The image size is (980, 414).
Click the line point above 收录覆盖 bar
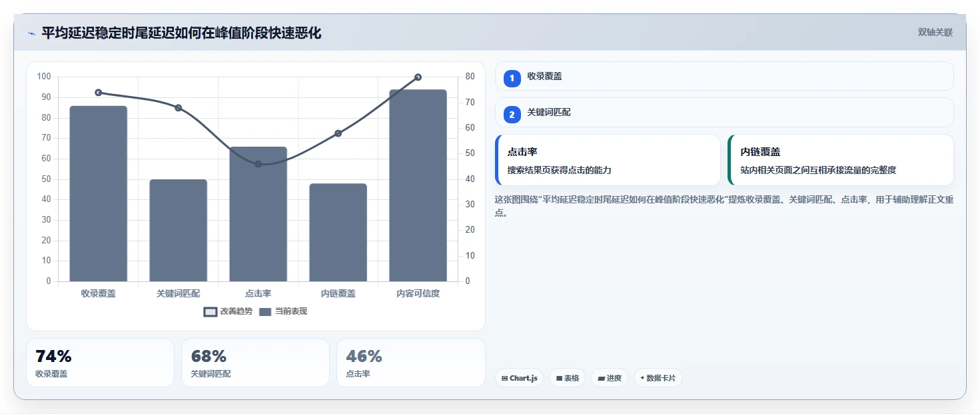pos(99,93)
